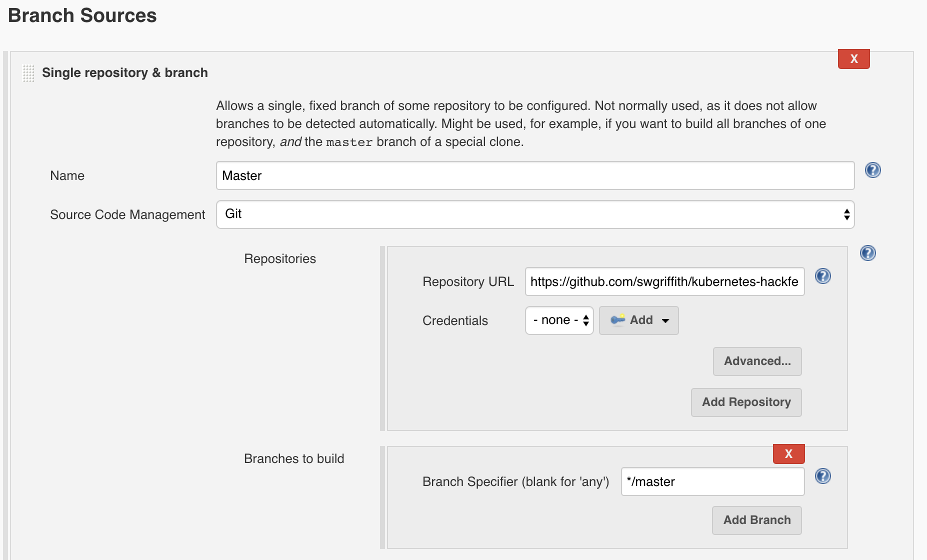Click the Branch Specifier (blank for 'any') label
The width and height of the screenshot is (927, 560).
[515, 481]
